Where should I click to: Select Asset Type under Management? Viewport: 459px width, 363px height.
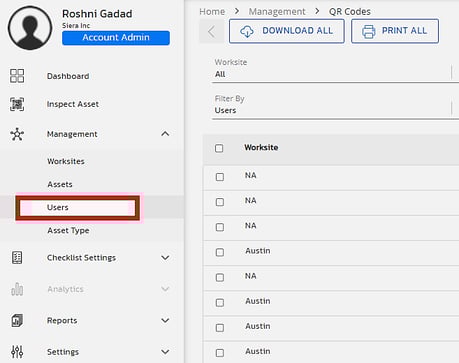(x=68, y=231)
